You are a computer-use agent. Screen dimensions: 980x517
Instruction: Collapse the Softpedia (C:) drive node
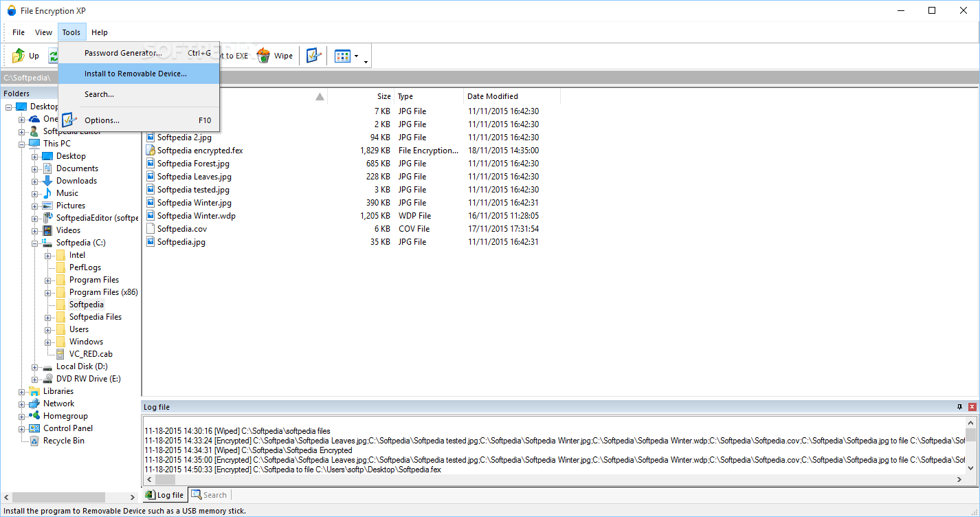point(34,242)
